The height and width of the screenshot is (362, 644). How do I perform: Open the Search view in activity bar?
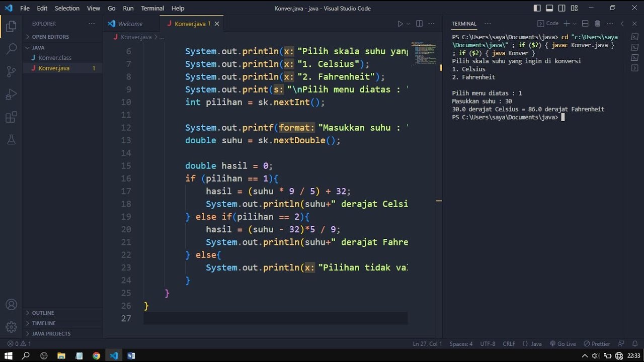(11, 49)
